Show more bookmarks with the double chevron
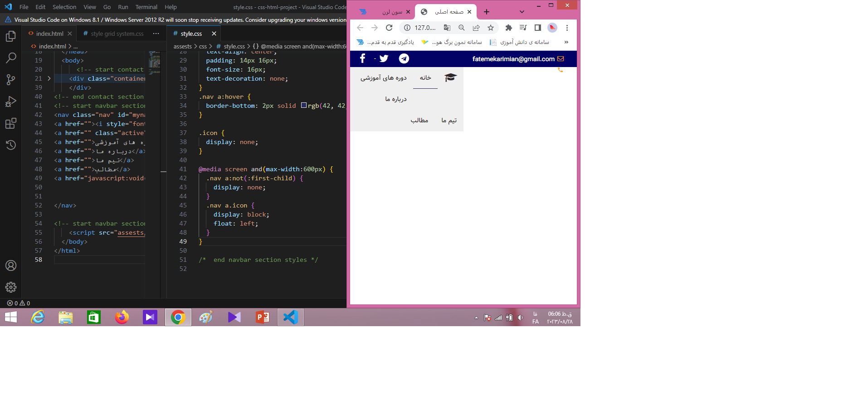Screen dimensions: 868x405 (x=566, y=42)
